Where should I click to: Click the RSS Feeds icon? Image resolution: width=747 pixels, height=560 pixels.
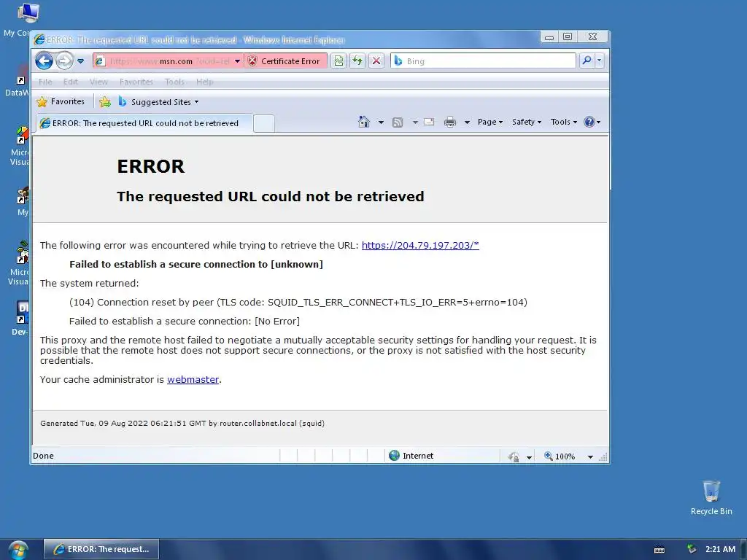click(398, 122)
